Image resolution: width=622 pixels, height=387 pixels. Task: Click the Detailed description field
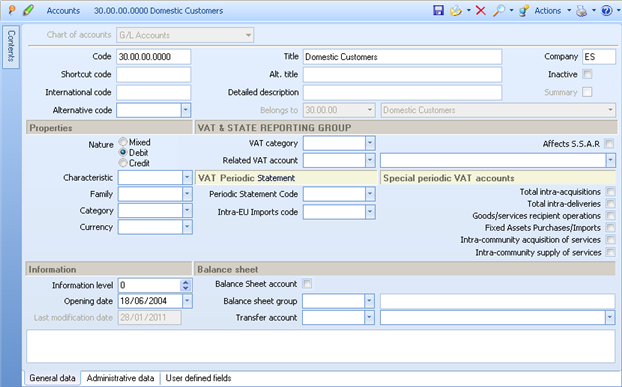click(402, 92)
